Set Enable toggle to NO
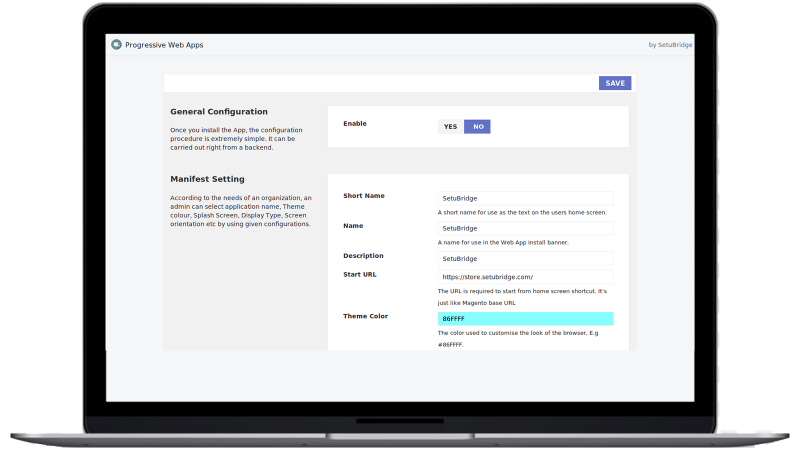 coord(478,127)
